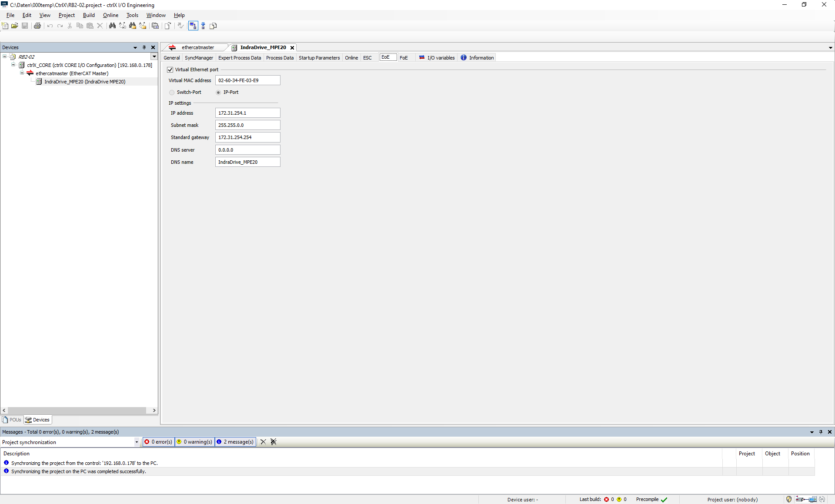Toggle the 0 error(s) filter button

coord(159,442)
